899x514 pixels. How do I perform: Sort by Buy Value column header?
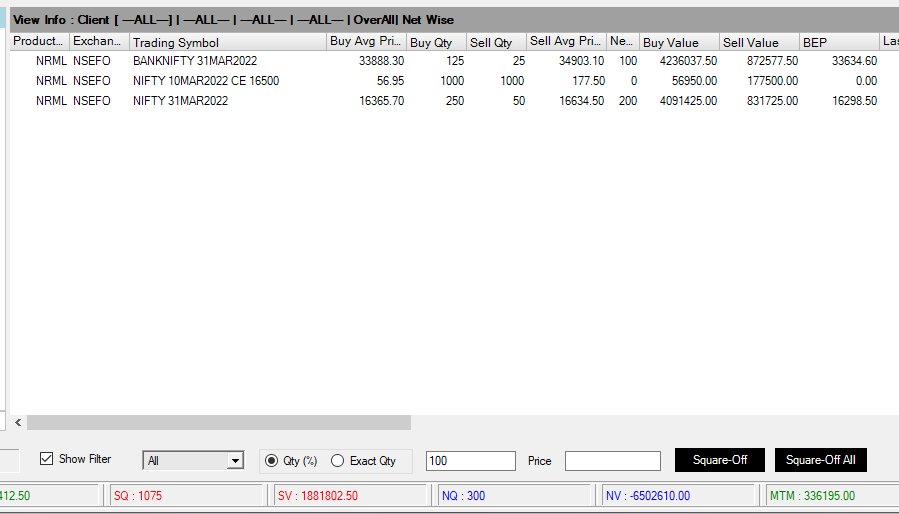[x=679, y=42]
